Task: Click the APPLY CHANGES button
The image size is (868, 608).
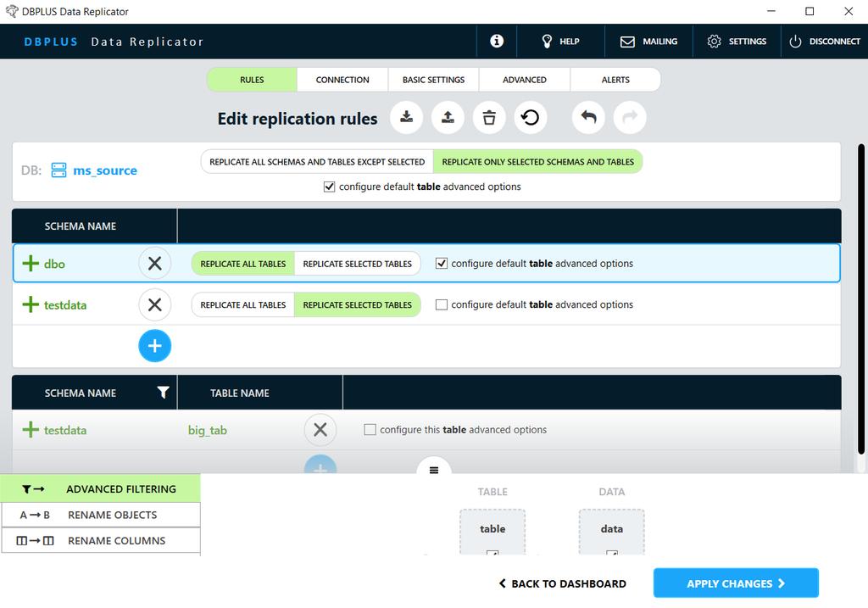Action: (736, 583)
